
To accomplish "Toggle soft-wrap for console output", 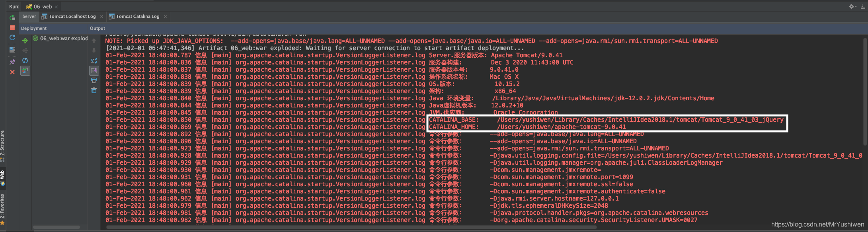I will click(94, 60).
